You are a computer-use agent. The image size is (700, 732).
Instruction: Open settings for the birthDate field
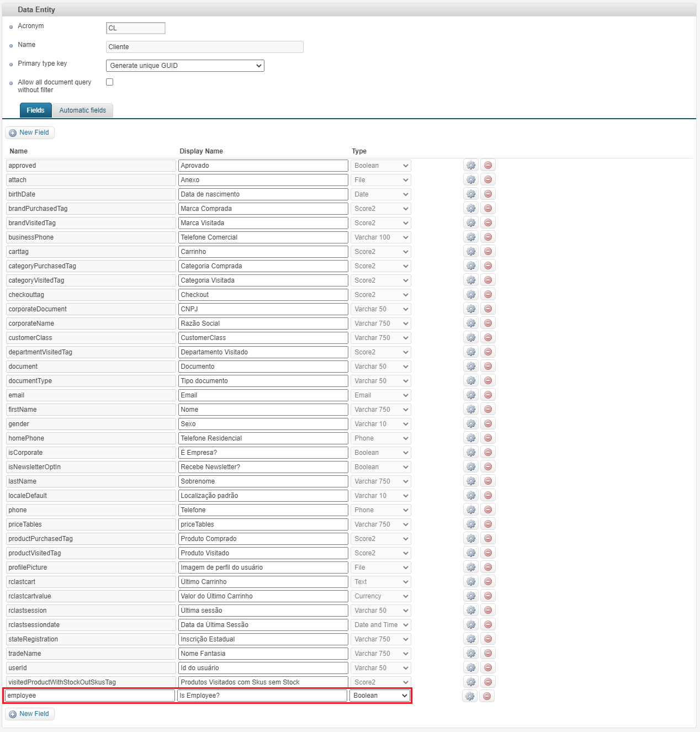click(x=470, y=193)
